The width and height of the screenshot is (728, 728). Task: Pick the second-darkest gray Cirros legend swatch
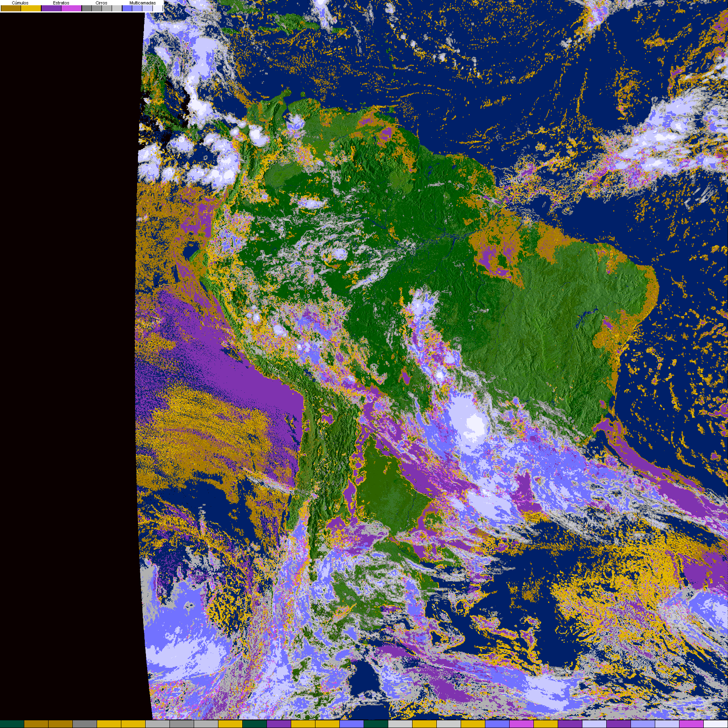[97, 8]
